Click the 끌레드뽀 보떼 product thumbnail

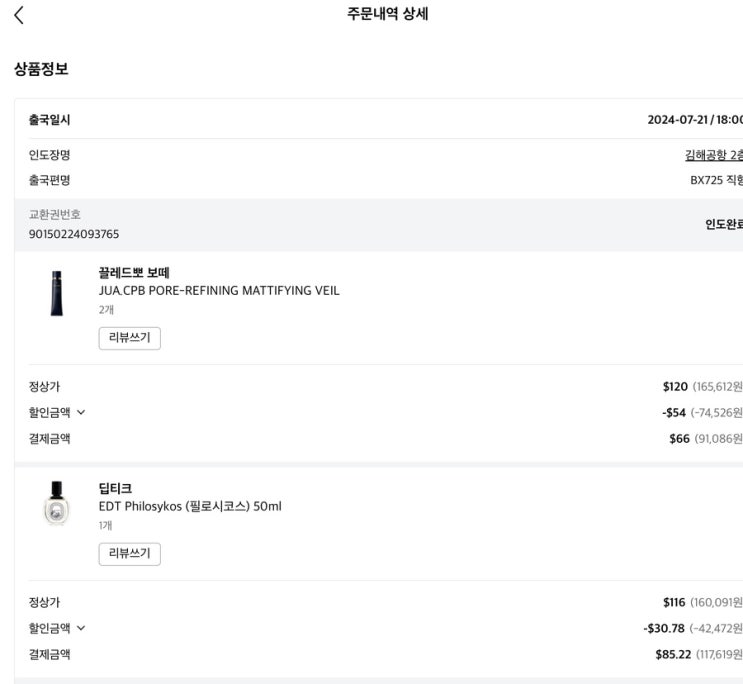tap(56, 292)
